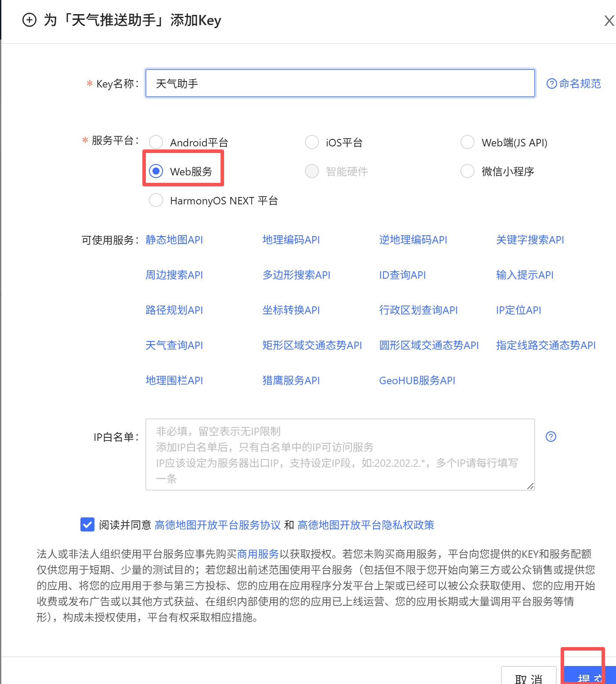Open the 商用服务 link in the notice

click(258, 554)
